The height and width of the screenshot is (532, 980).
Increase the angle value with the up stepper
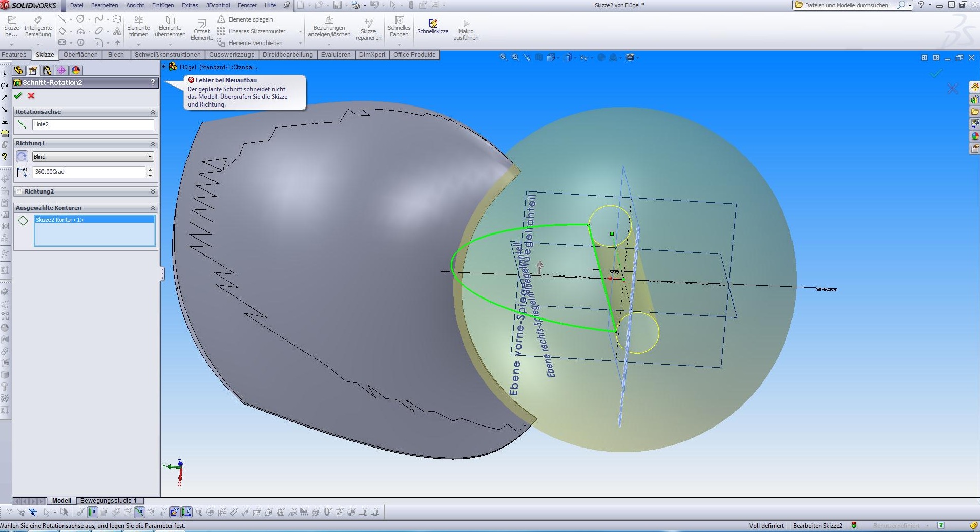tap(150, 169)
